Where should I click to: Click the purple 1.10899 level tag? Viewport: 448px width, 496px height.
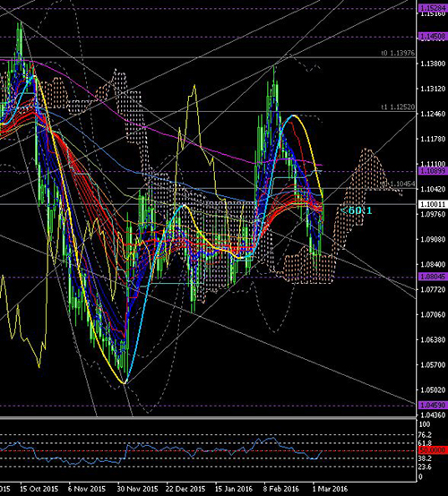(x=433, y=171)
